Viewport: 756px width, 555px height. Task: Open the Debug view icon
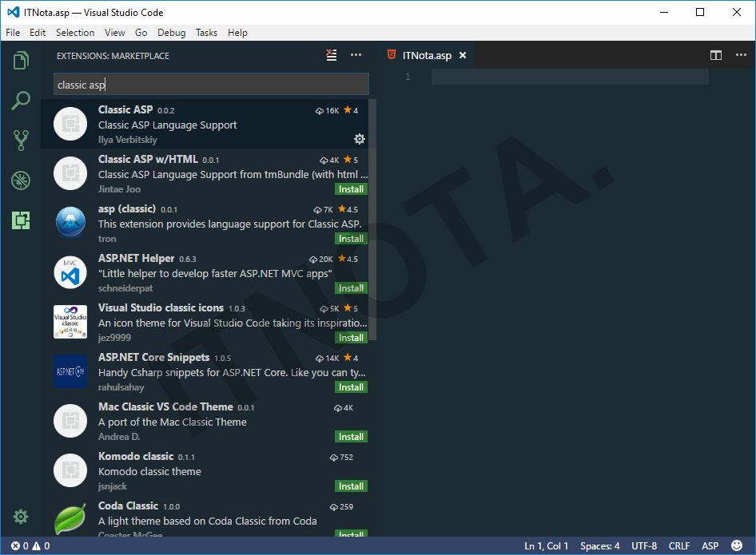point(21,180)
